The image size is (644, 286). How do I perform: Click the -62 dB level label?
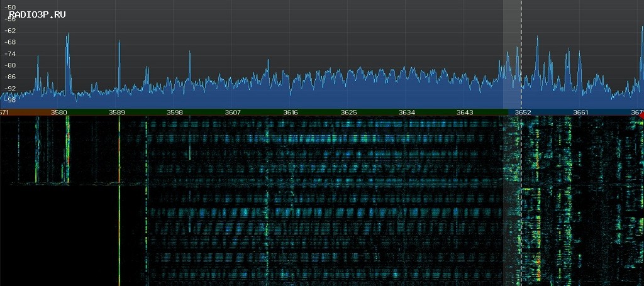[10, 30]
